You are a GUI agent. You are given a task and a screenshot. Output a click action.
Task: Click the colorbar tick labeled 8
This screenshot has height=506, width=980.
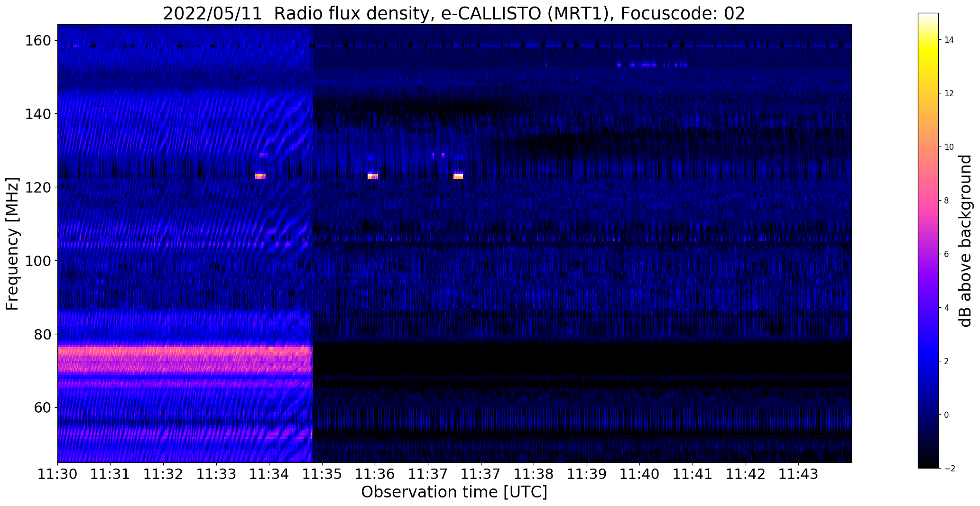(947, 201)
